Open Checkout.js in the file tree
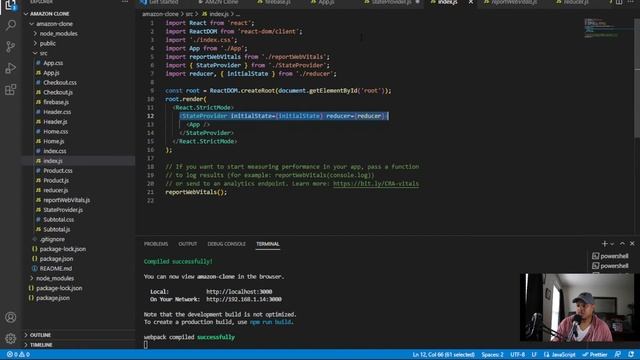 (58, 92)
